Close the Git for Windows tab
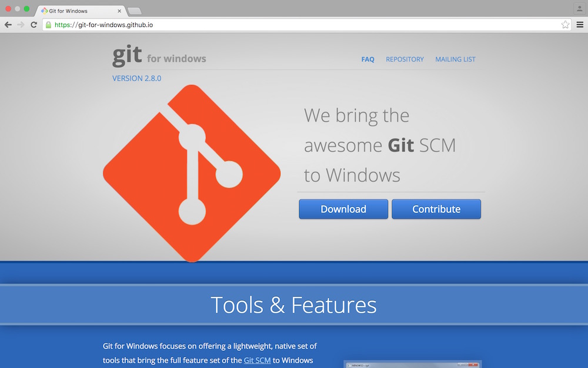The image size is (588, 368). pos(119,11)
